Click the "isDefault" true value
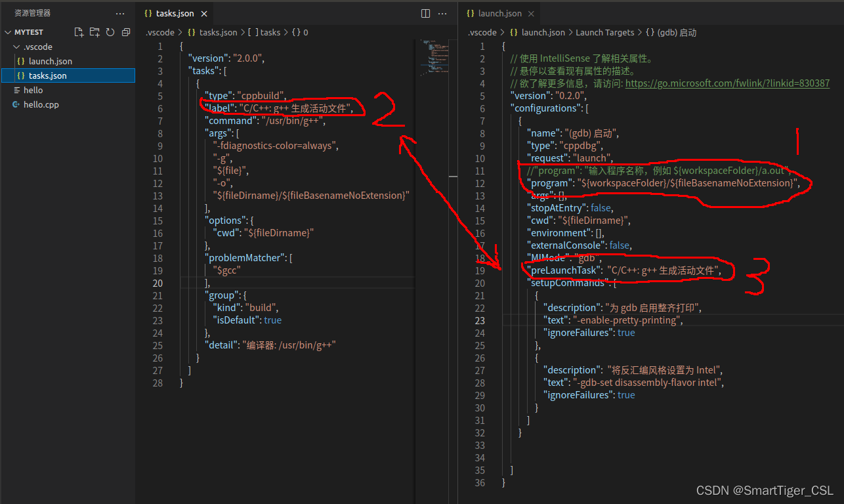This screenshot has width=844, height=504. 272,320
